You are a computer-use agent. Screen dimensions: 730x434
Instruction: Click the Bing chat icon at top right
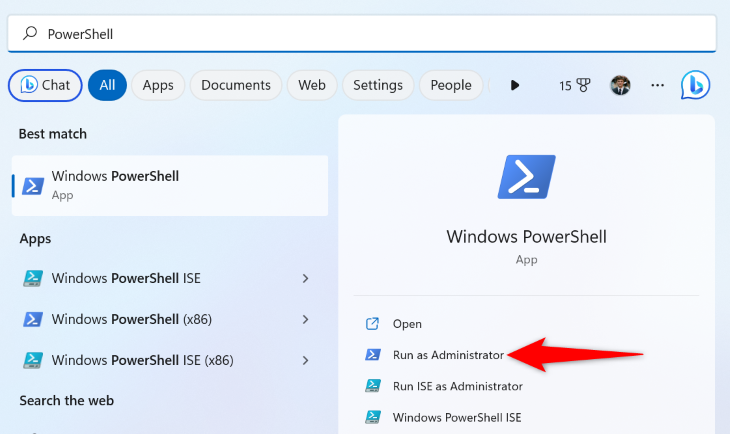coord(695,85)
